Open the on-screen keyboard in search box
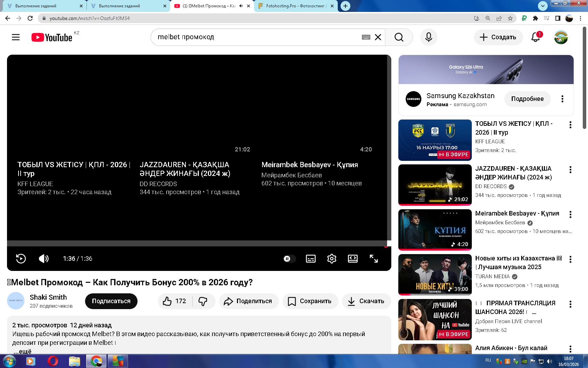The width and height of the screenshot is (588, 368). click(366, 37)
